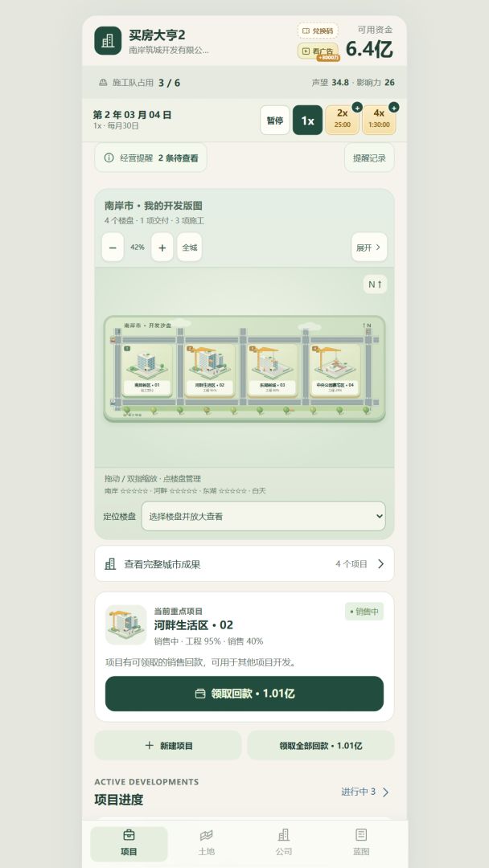
Task: Tap 领取全部回款 · 1.01亿 button
Action: pos(321,746)
